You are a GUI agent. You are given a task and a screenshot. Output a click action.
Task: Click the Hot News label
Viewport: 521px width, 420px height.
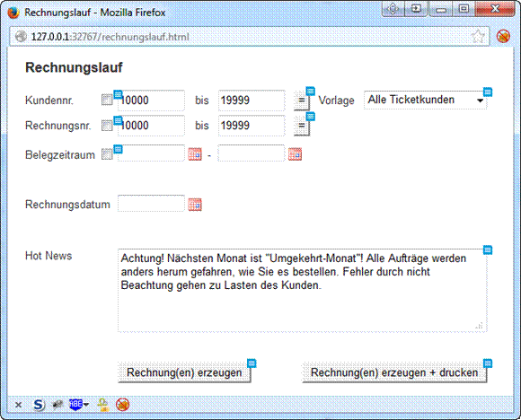(49, 256)
